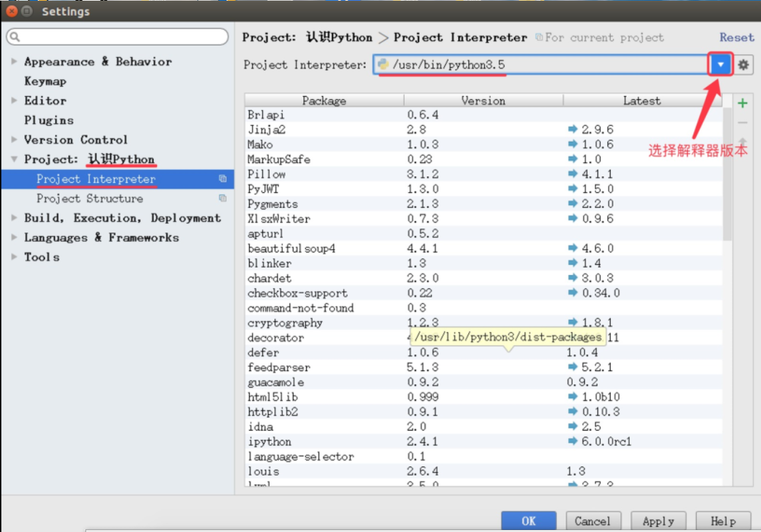Select the html5lib package row

click(483, 397)
